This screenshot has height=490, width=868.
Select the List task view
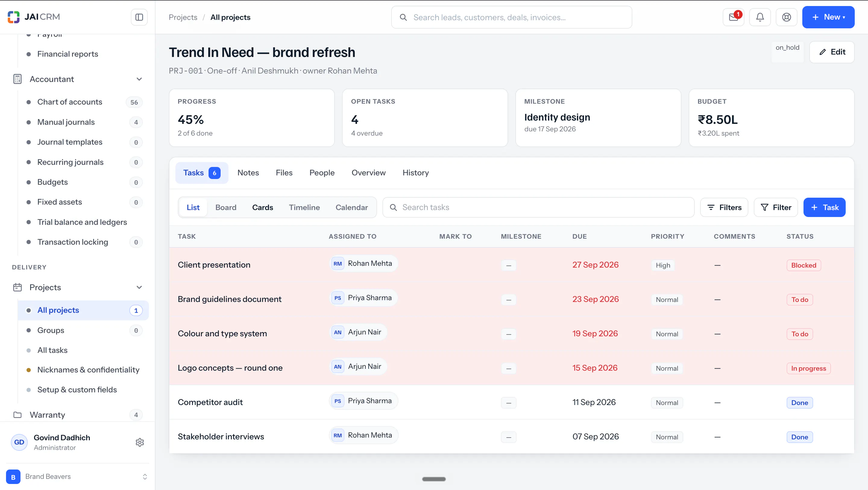tap(193, 207)
